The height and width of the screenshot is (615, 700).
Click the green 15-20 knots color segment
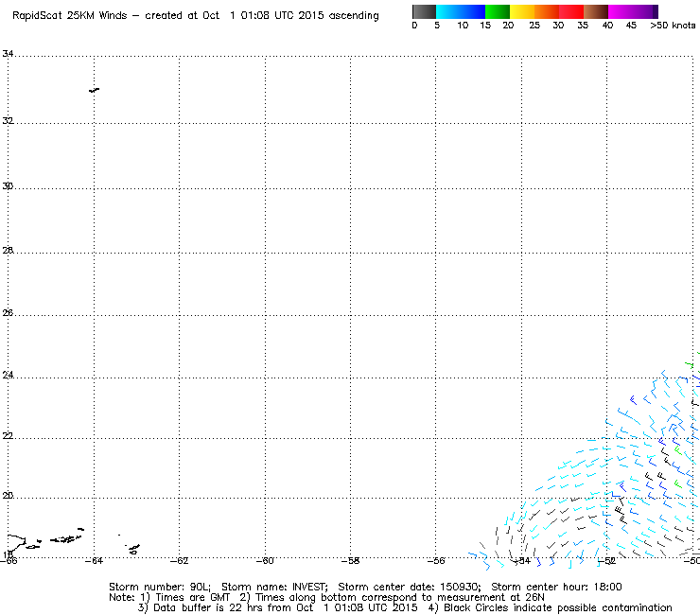pyautogui.click(x=498, y=11)
